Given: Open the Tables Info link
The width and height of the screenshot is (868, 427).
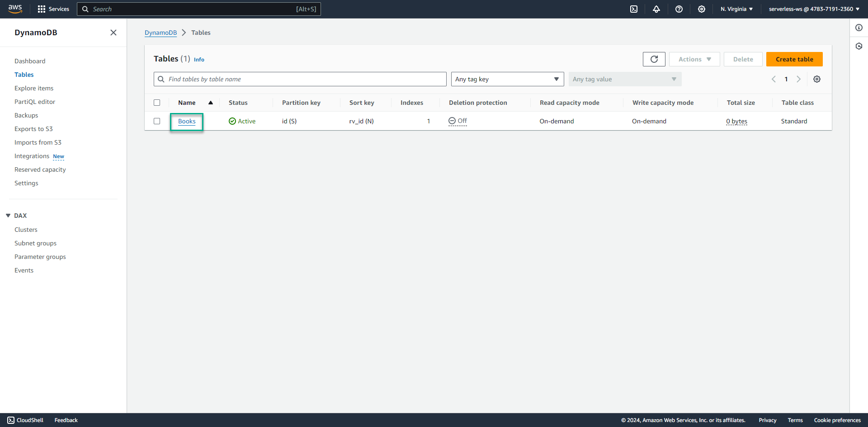Looking at the screenshot, I should coord(199,60).
